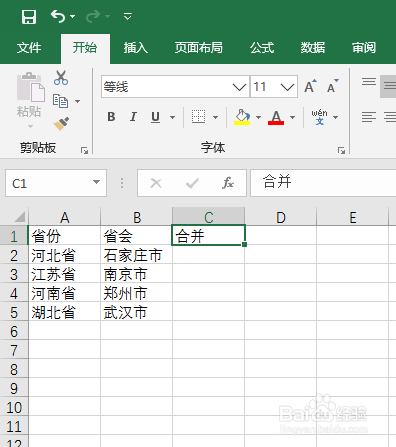Switch to the 开始 tab

click(85, 48)
